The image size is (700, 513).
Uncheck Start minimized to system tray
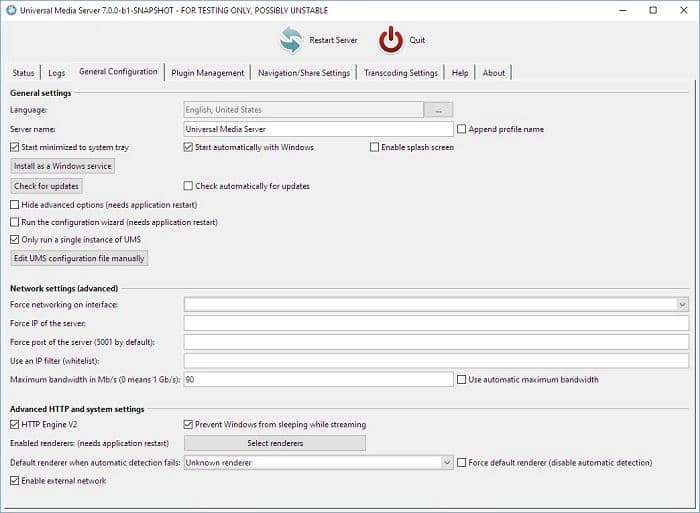[x=14, y=147]
